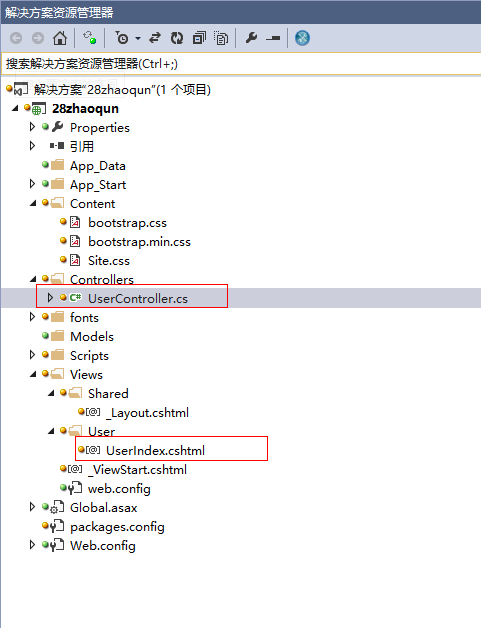Click the Site.css file icon
This screenshot has width=481, height=628.
75,260
